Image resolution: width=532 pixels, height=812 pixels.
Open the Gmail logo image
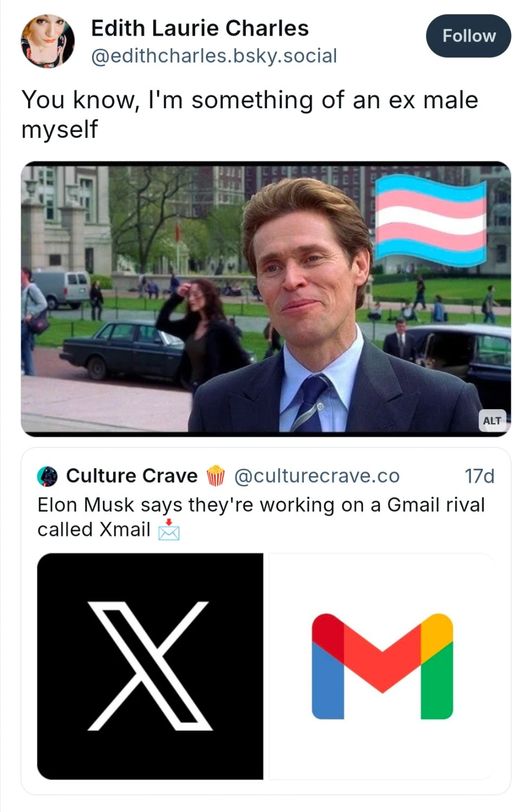(382, 666)
